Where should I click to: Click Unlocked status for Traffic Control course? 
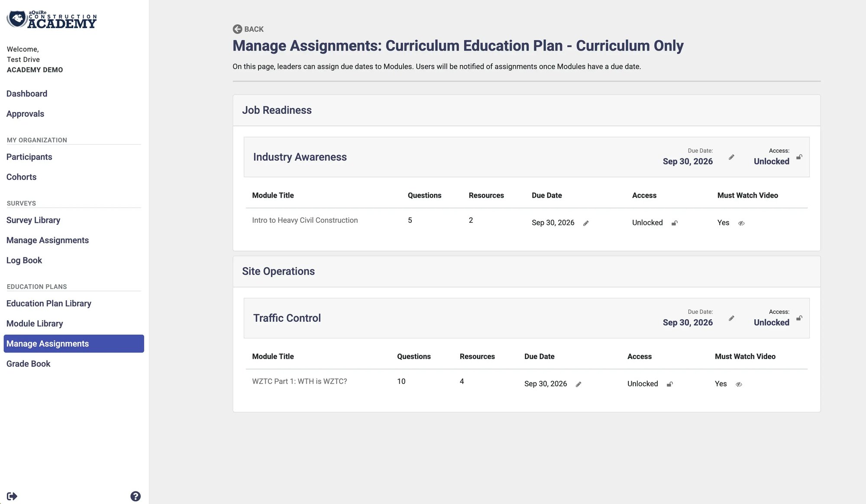click(772, 323)
